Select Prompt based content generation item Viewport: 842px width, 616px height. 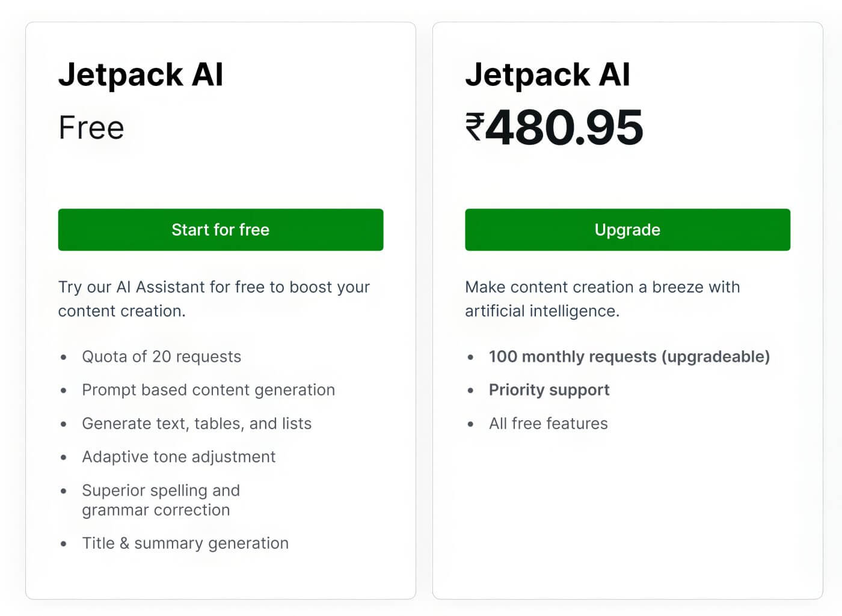(208, 389)
